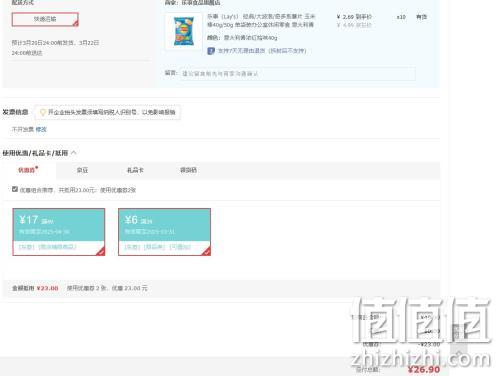This screenshot has width=500, height=376.
Task: Collapse the 使用优惠/礼品卡/抵用 section
Action: pyautogui.click(x=74, y=153)
